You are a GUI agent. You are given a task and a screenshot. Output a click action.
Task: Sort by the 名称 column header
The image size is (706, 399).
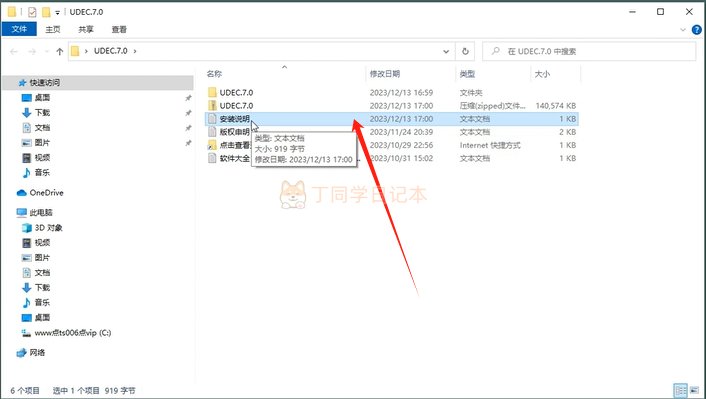(214, 74)
